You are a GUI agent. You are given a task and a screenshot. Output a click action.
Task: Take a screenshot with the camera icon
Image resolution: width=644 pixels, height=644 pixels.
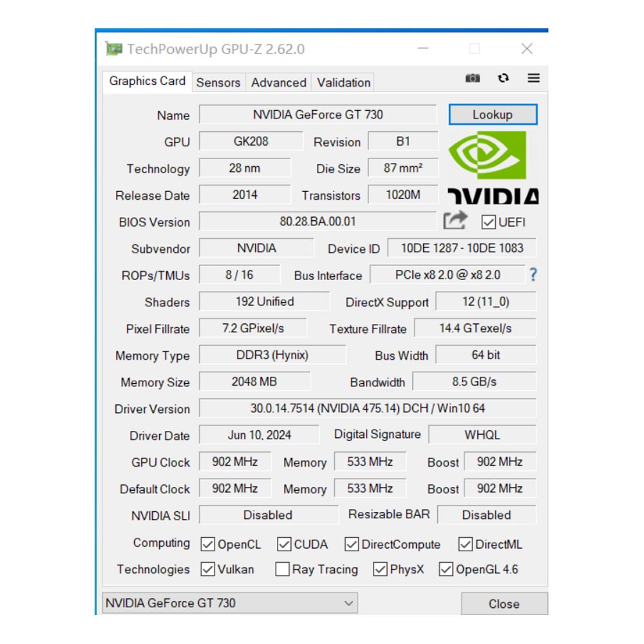coord(472,78)
